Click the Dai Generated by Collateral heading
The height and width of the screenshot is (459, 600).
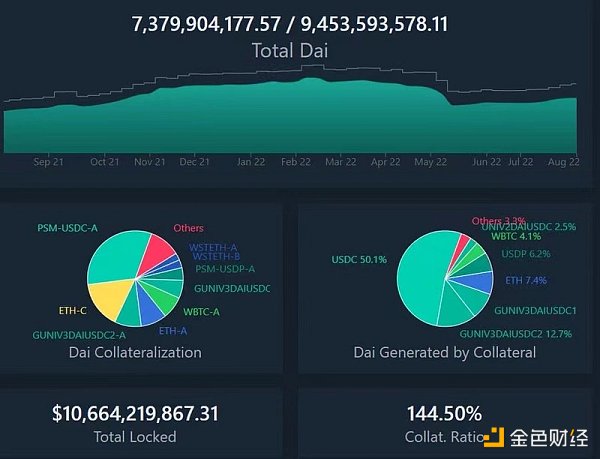click(444, 352)
